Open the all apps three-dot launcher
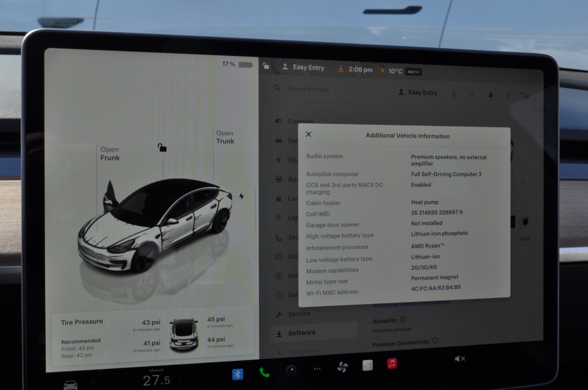588x390 pixels. 317,369
